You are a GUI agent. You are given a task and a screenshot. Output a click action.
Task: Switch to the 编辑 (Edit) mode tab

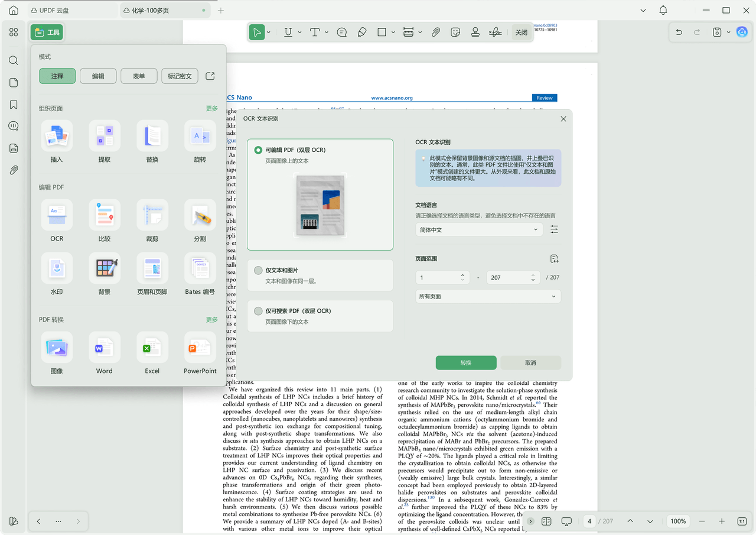click(97, 76)
